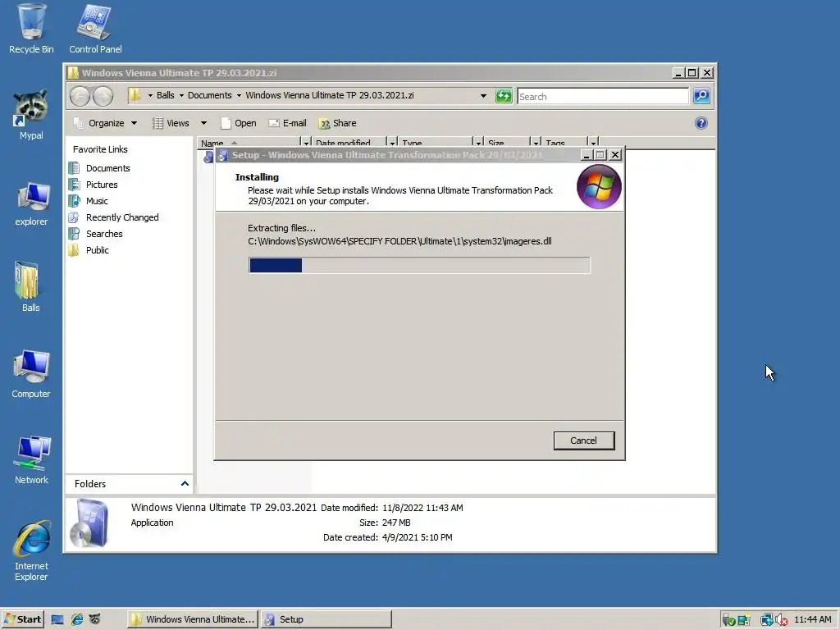Screen dimensions: 840x630
Task: Open Tags column filter dropdown
Action: tap(594, 143)
